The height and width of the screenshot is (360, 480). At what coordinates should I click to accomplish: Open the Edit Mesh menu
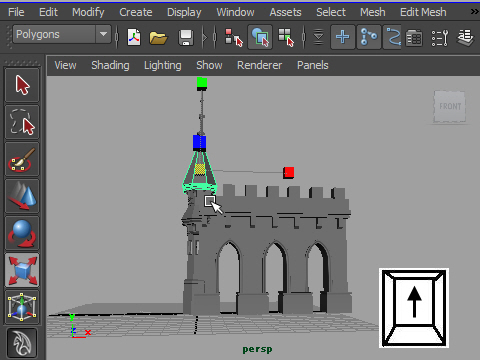point(423,12)
